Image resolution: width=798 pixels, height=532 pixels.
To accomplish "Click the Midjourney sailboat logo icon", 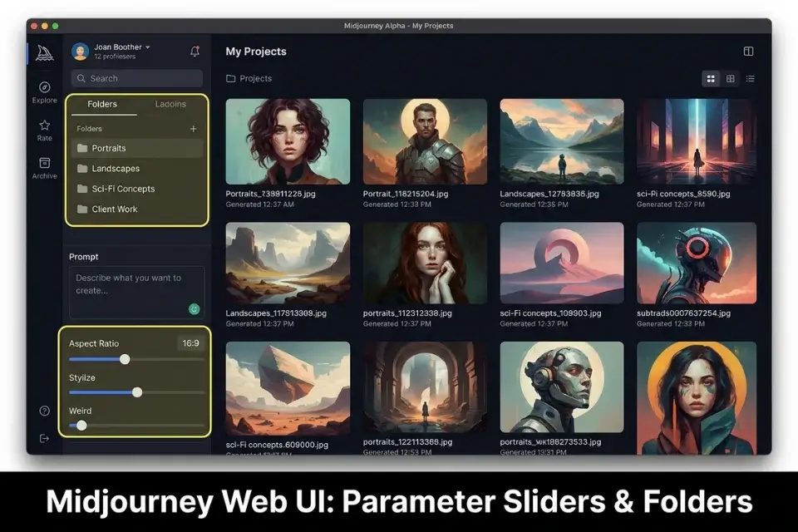I will (x=45, y=53).
